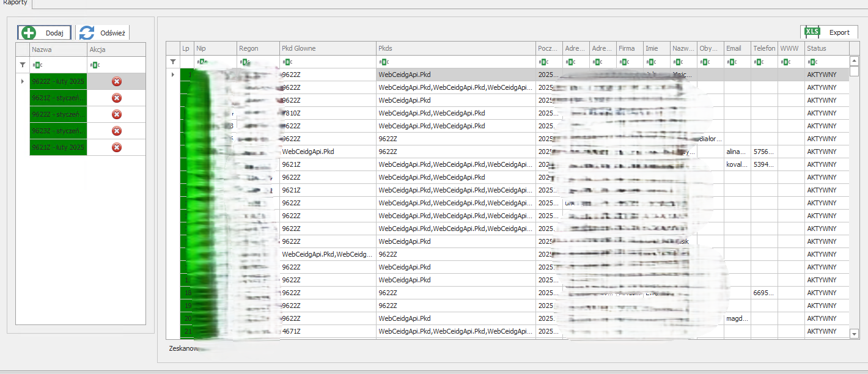
Task: Click the Telefon filter input cell
Action: (768, 62)
